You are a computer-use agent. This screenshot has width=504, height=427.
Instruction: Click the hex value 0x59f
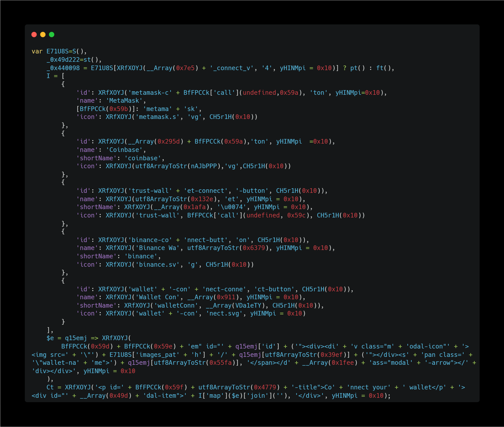174,387
